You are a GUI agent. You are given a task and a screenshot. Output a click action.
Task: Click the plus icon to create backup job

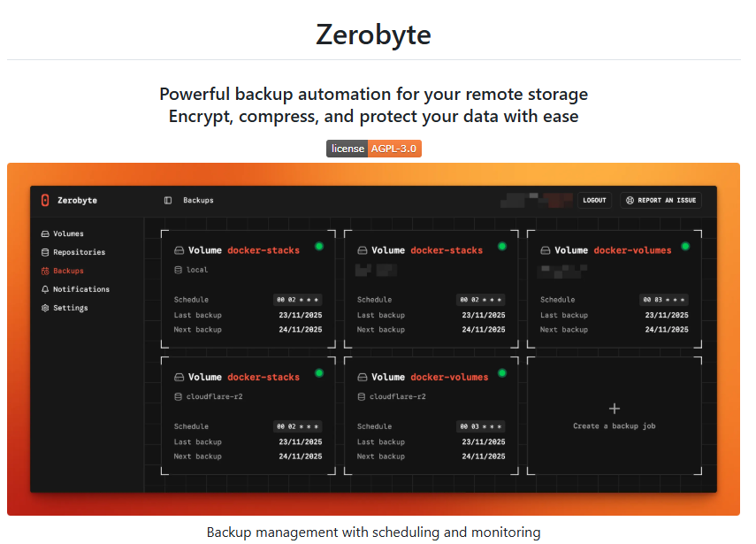(615, 409)
